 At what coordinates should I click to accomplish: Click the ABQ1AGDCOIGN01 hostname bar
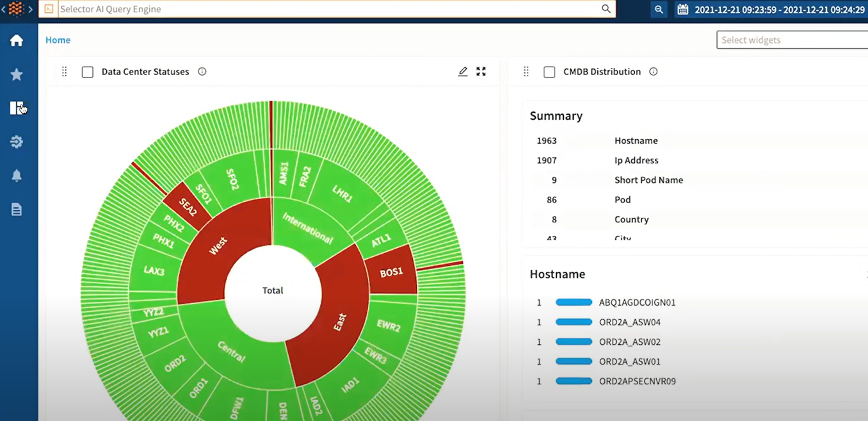pos(574,302)
